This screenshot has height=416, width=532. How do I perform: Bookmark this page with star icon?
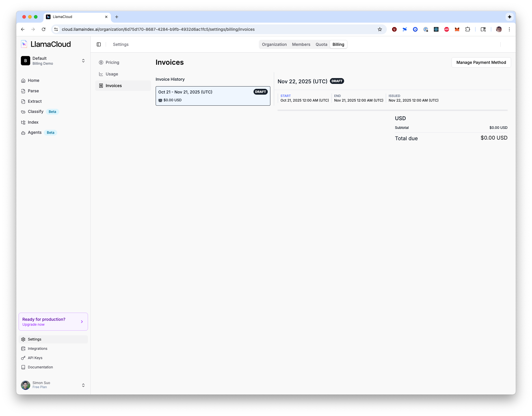click(x=380, y=29)
